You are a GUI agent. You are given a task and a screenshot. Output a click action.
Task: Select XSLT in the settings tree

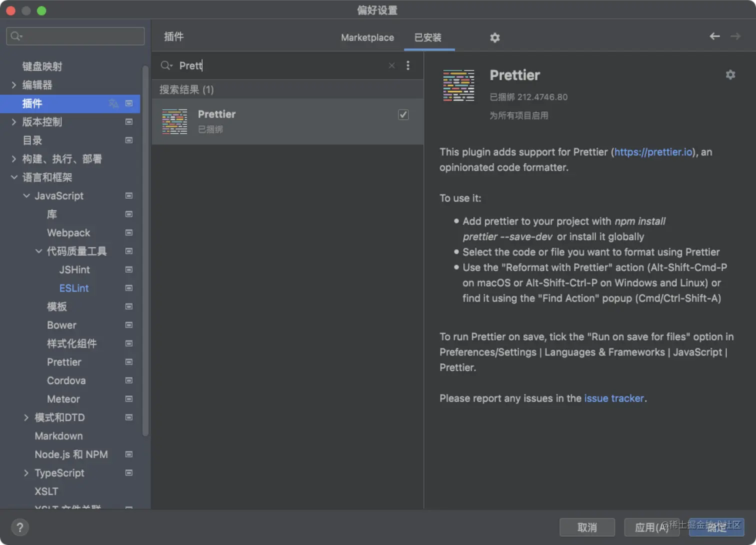click(46, 491)
